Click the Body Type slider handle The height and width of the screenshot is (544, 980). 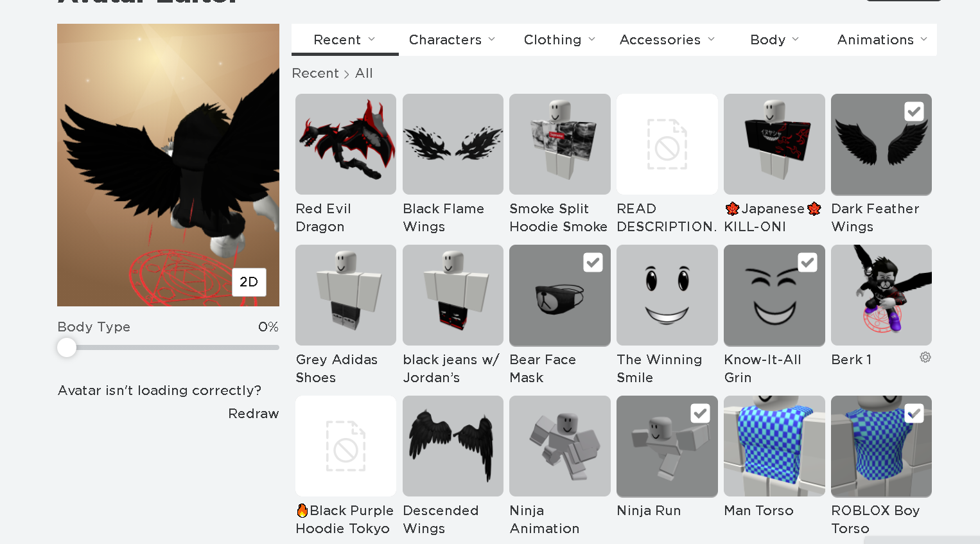click(67, 347)
